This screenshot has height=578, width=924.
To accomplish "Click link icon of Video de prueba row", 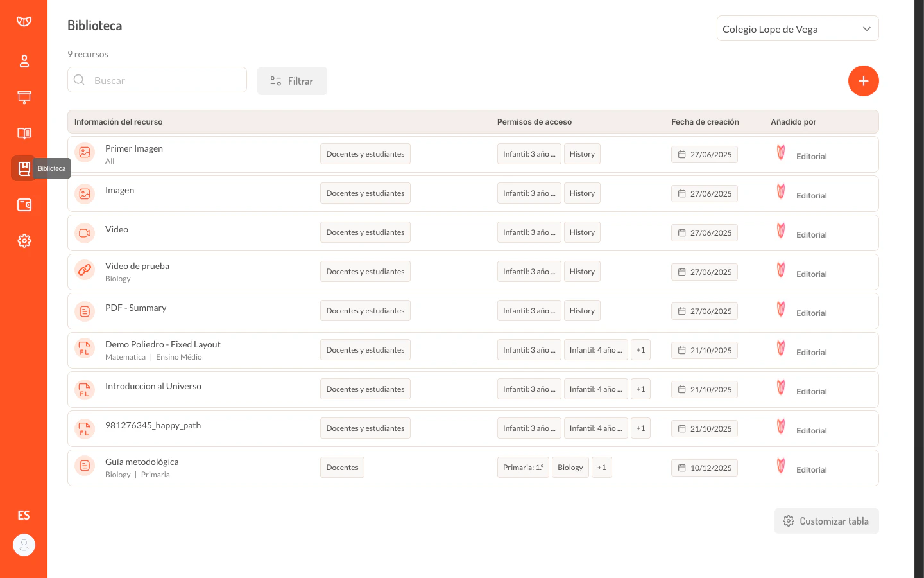I will tap(85, 270).
